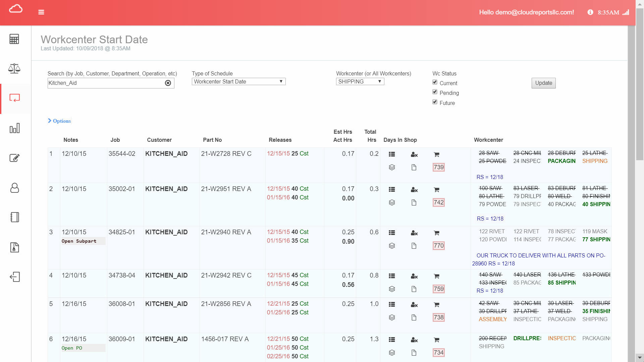
Task: Click the search clear icon in the Kitchen_Aid field
Action: click(168, 83)
